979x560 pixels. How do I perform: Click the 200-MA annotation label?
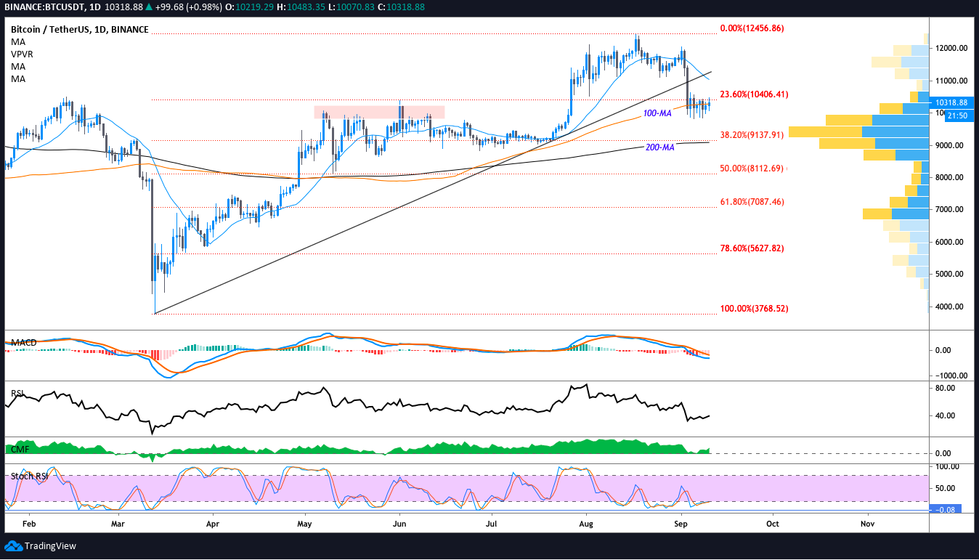point(660,147)
